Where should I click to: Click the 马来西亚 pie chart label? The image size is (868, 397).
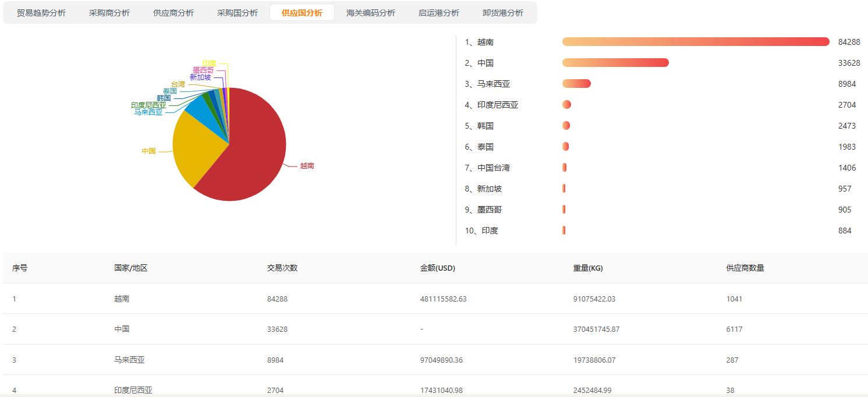(148, 112)
